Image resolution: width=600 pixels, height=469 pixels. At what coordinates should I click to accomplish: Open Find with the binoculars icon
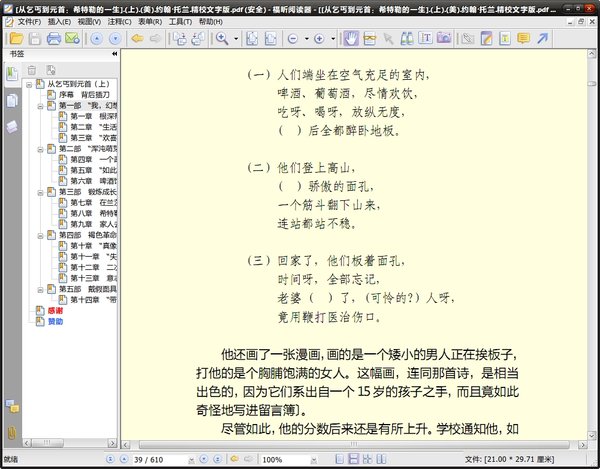click(x=407, y=39)
